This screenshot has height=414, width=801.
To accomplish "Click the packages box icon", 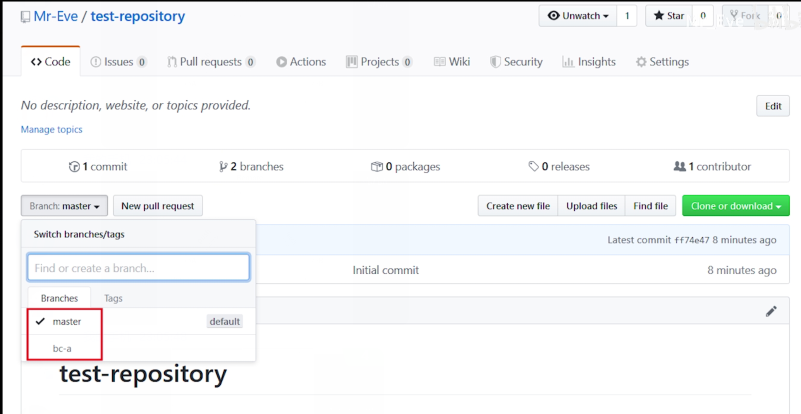I will (377, 167).
